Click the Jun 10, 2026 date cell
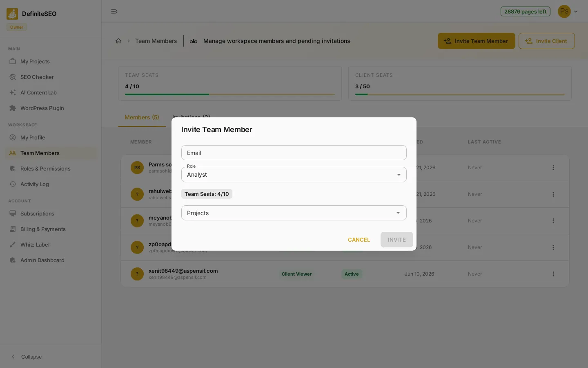This screenshot has height=368, width=588. pyautogui.click(x=419, y=274)
